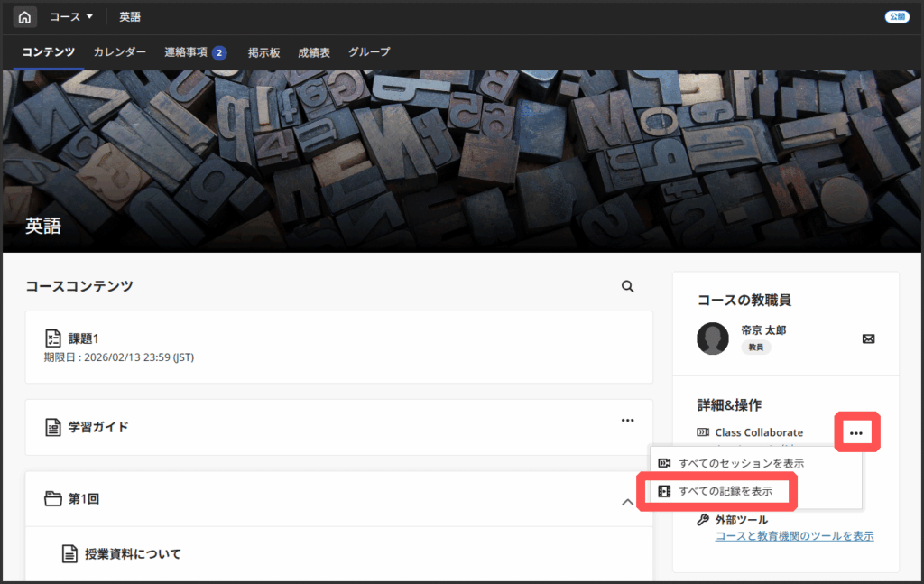This screenshot has height=584, width=924.
Task: Go to the 掲示板 tab
Action: [263, 52]
